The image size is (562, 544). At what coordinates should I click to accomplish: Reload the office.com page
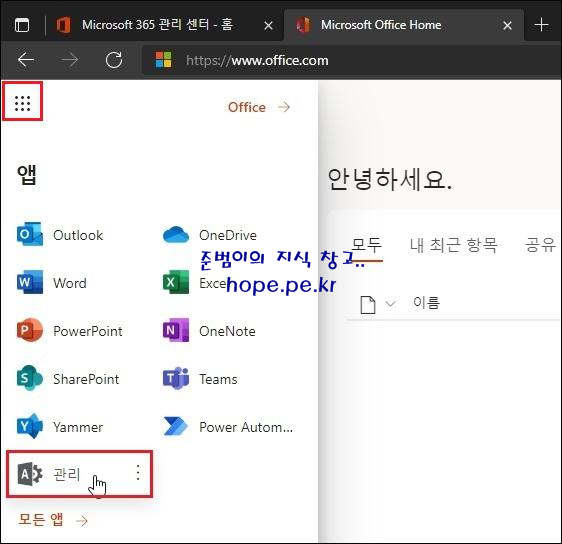pos(114,59)
